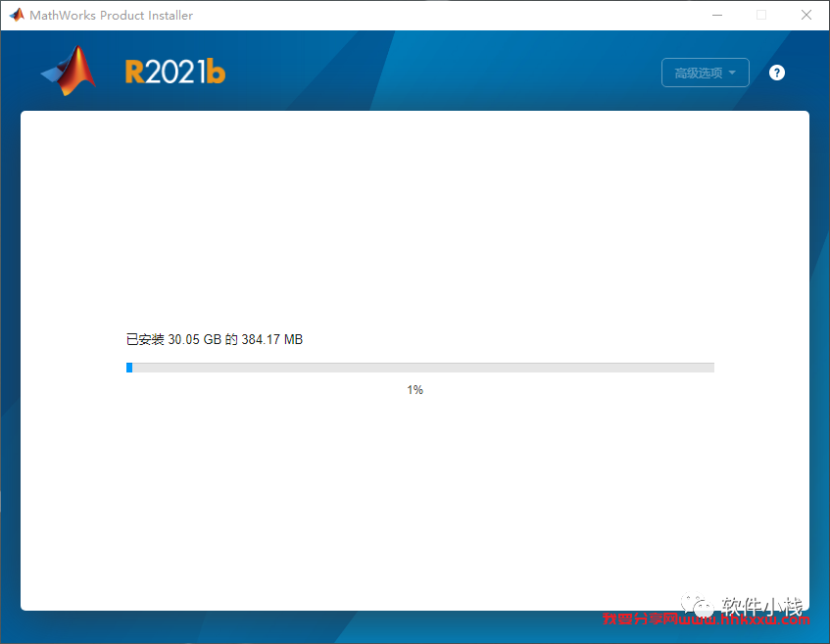Click the 已安装 30.05 GB 的 384.17 MB text
The height and width of the screenshot is (644, 830).
tap(215, 339)
